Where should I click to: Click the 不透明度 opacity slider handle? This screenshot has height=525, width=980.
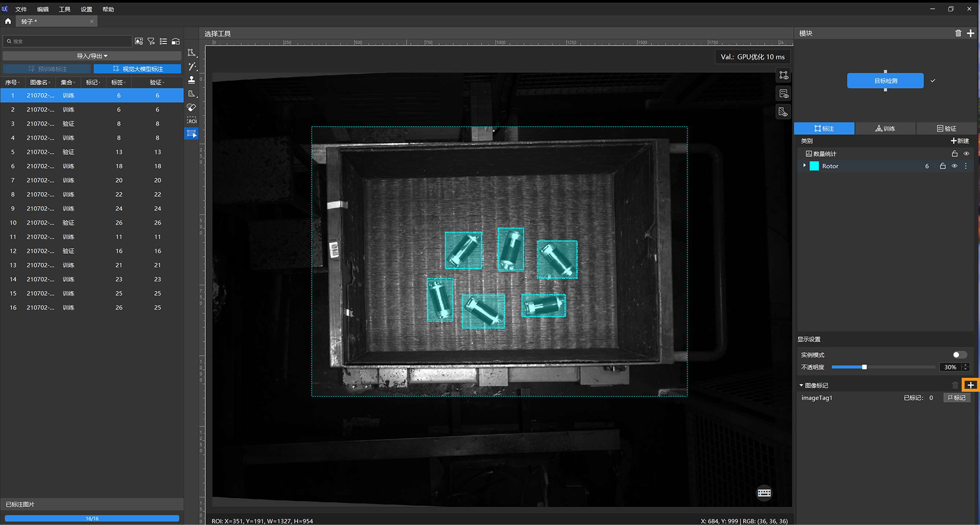tap(864, 367)
